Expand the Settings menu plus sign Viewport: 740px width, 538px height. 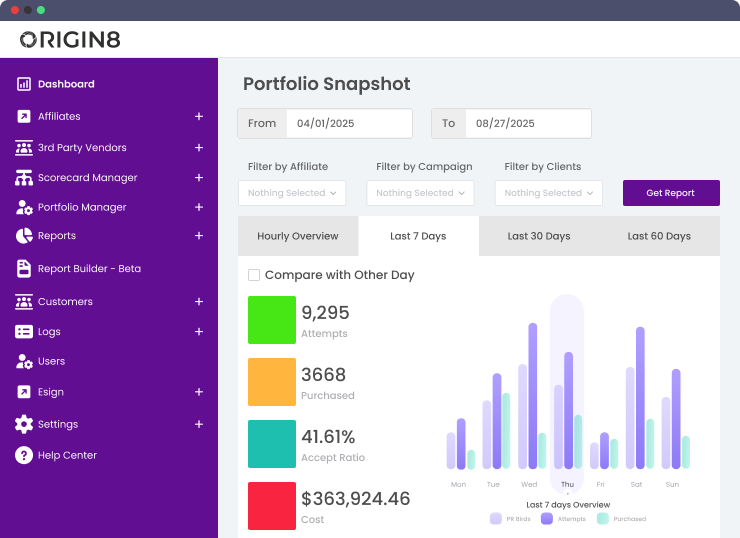(x=199, y=424)
